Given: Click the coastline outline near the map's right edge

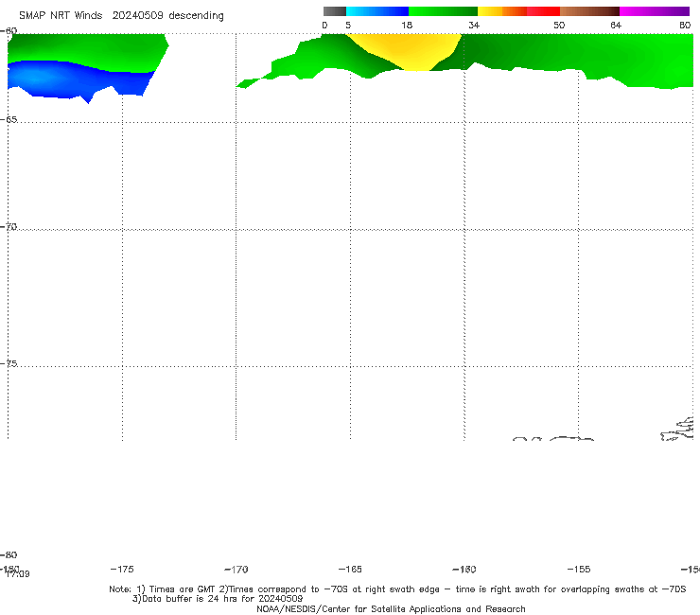Looking at the screenshot, I should [678, 430].
